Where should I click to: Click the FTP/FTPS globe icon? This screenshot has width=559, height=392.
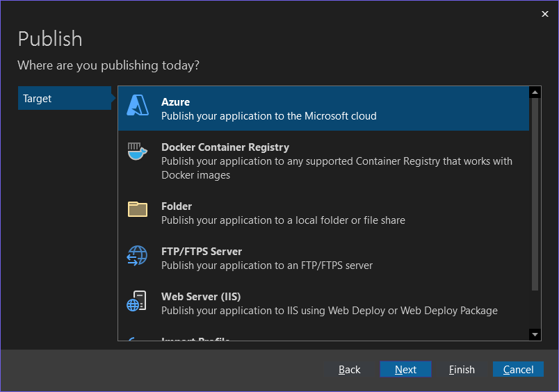[137, 256]
